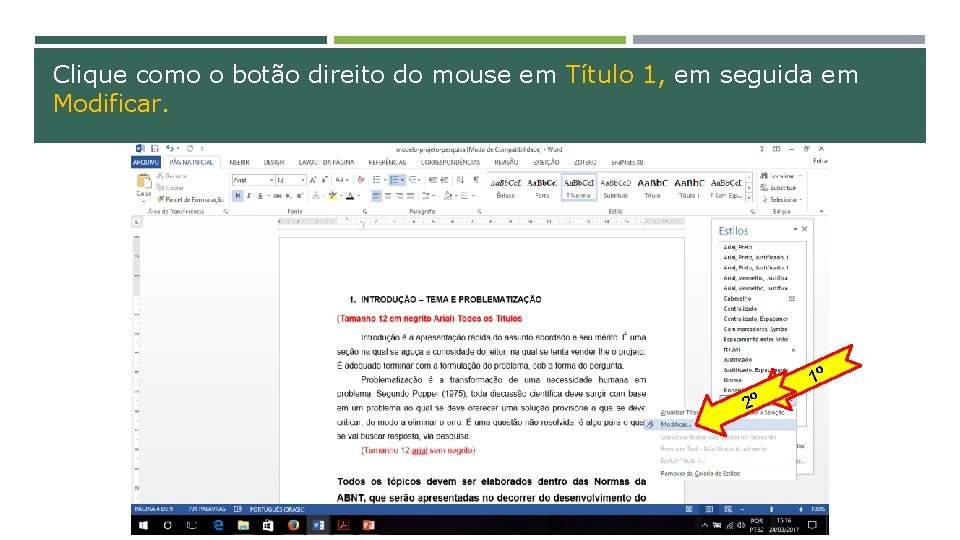
Task: Choose Remover da Galeria de Estilos
Action: 700,473
